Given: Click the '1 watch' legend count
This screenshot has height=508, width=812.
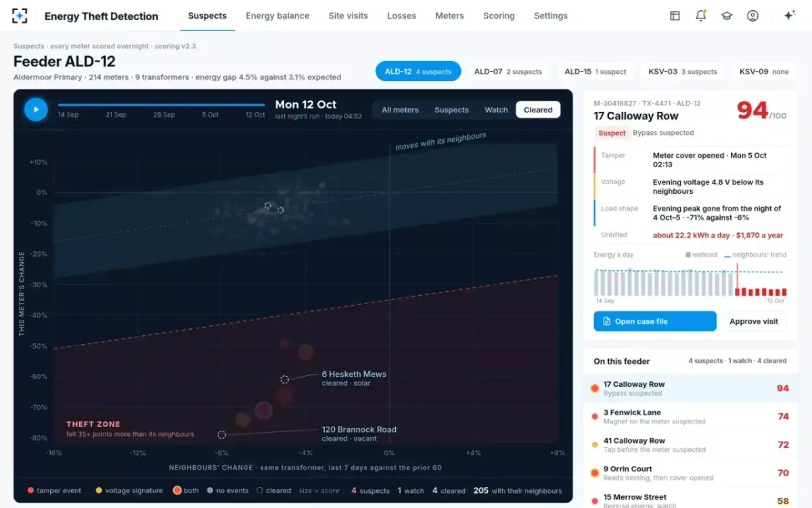Looking at the screenshot, I should (x=411, y=490).
